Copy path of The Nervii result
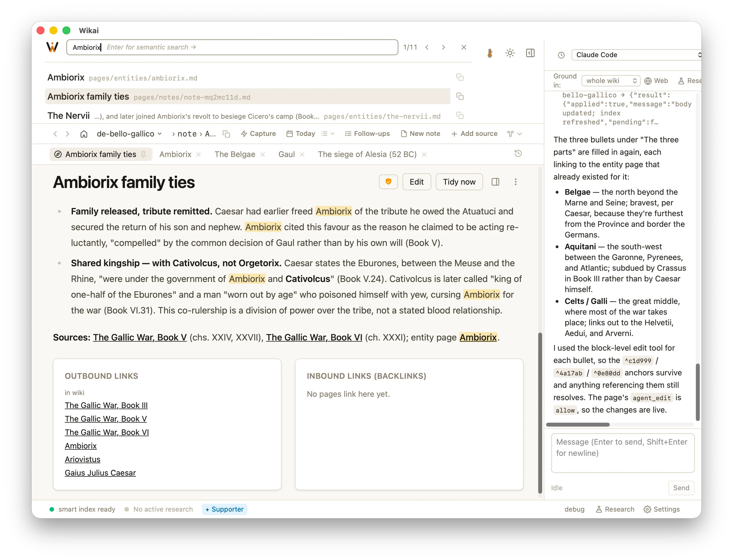The width and height of the screenshot is (733, 560). (x=460, y=116)
